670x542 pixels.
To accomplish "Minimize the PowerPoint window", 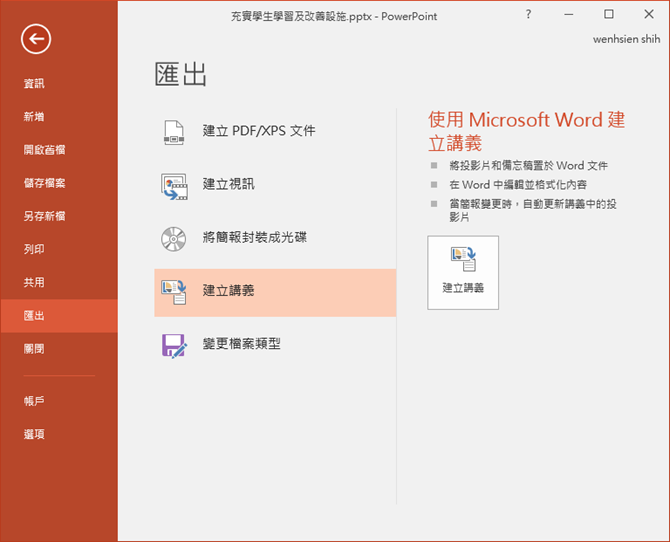I will coord(569,15).
